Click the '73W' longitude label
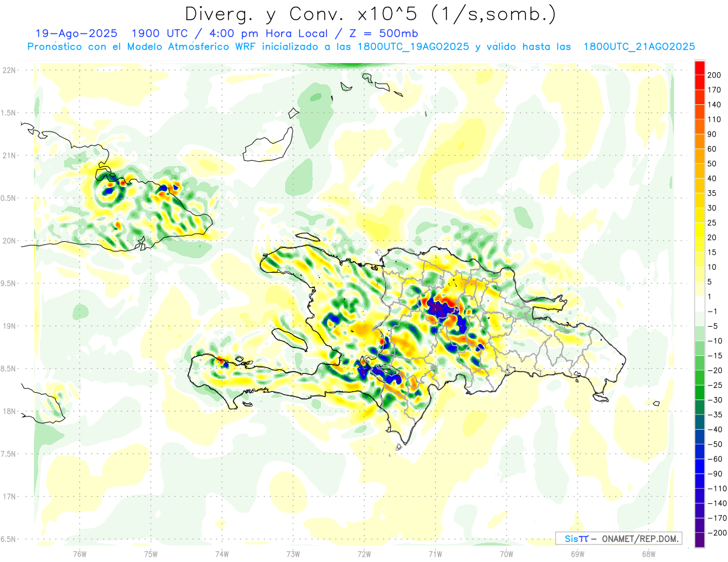Viewport: 728px width, 562px height. (x=293, y=554)
